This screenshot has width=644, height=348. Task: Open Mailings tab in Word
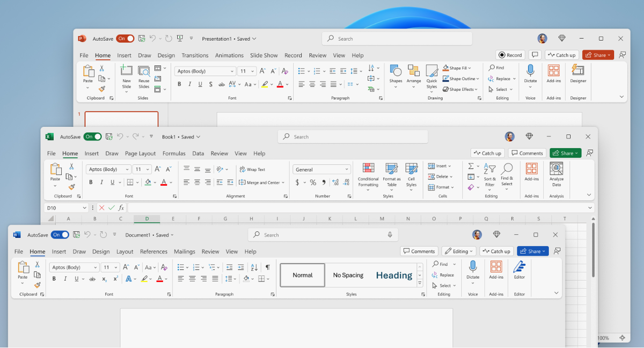coord(185,251)
